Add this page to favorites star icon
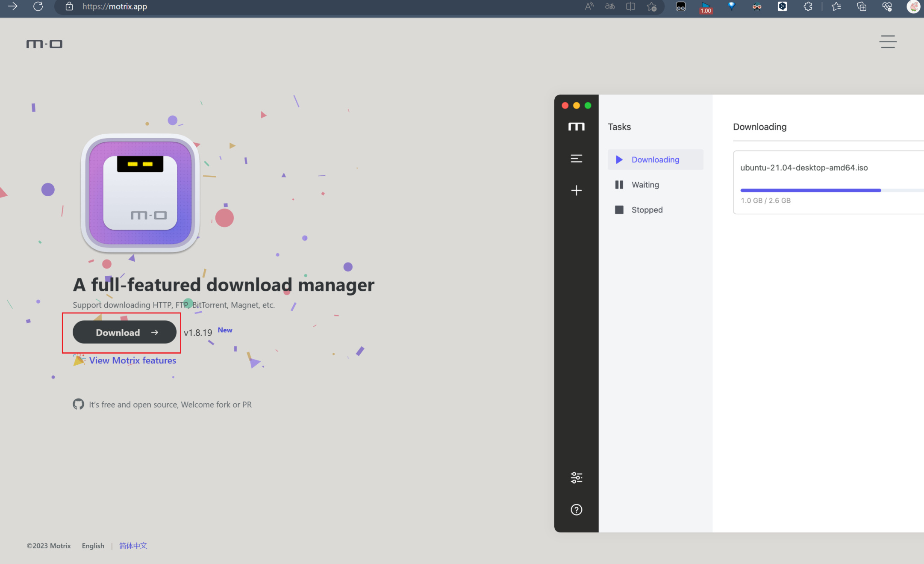The height and width of the screenshot is (564, 924). click(651, 6)
